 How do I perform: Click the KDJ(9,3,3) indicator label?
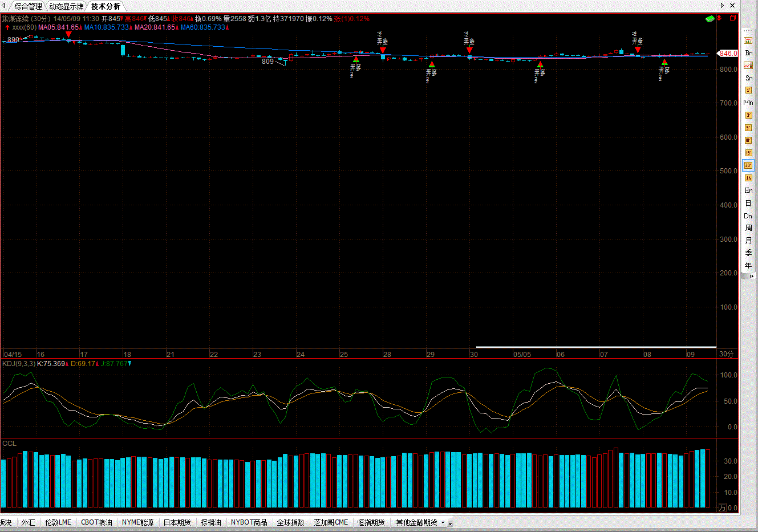coord(19,364)
